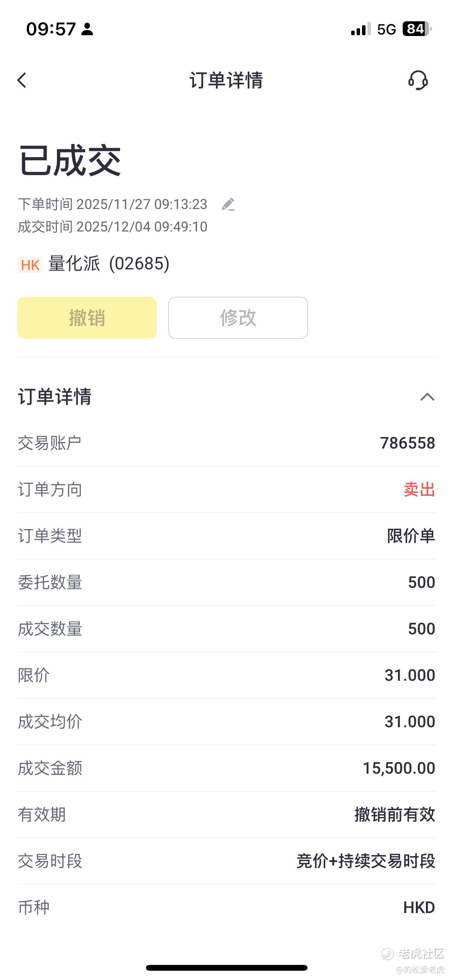Tap the 5G signal status icon
The height and width of the screenshot is (980, 453).
(386, 29)
